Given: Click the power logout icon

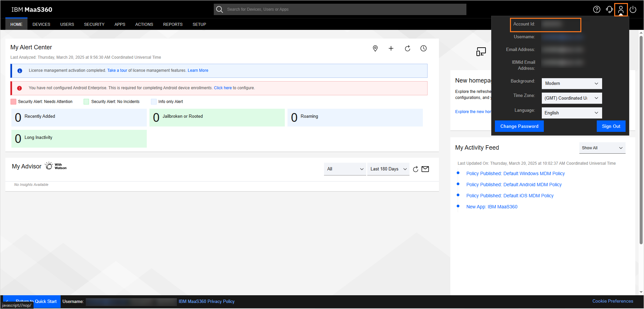Looking at the screenshot, I should click(x=633, y=9).
